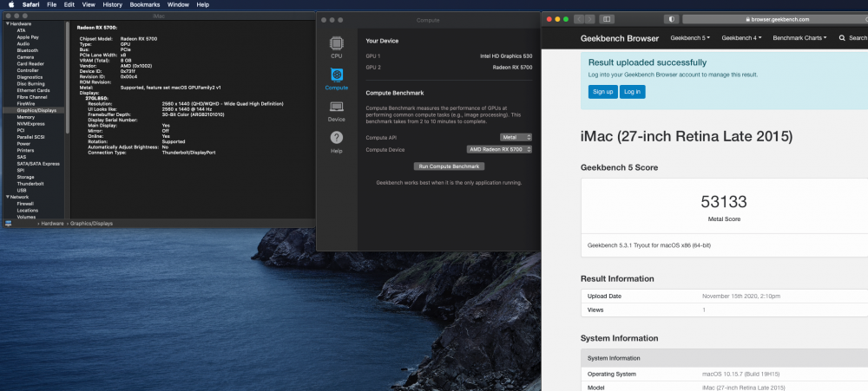Open the Benchmark Charts dropdown menu
The width and height of the screenshot is (868, 391).
(x=800, y=38)
